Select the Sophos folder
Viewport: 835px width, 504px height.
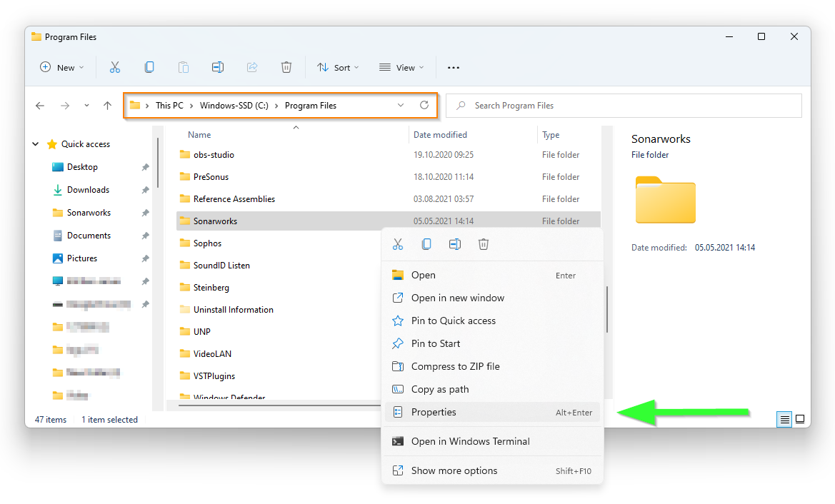pos(279,243)
